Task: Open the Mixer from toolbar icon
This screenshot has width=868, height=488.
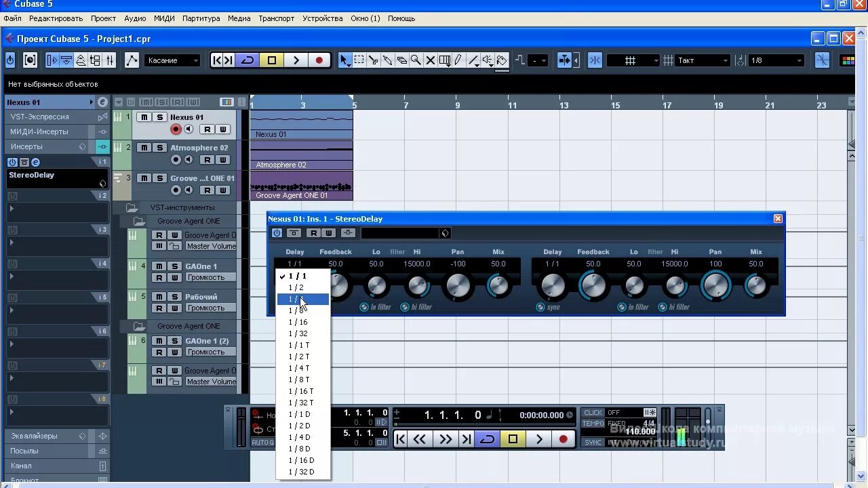Action: click(110, 60)
